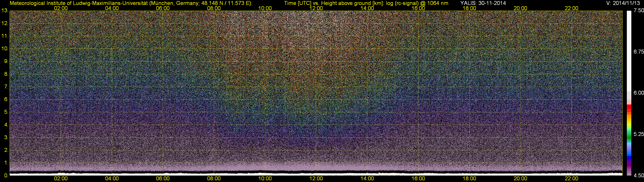Click the '02:00' label on the lower time axis
Viewport: 644px width, 182px height.
[61, 179]
